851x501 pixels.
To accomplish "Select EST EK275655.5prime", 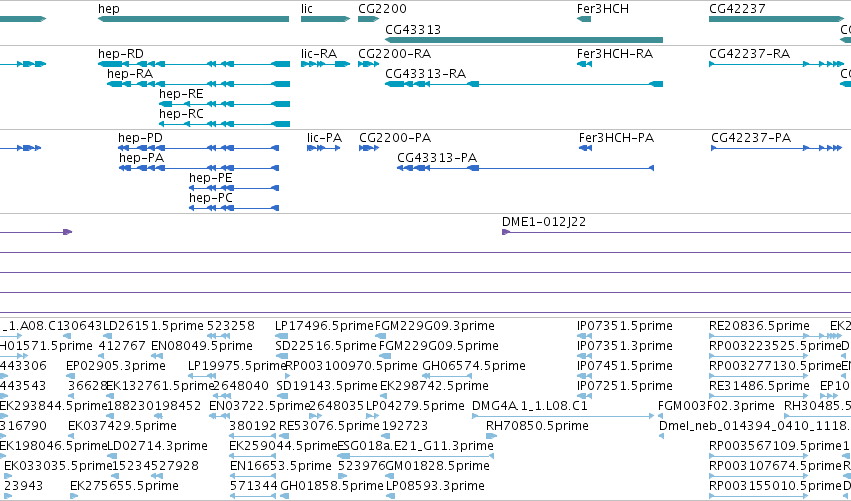I will 124,486.
